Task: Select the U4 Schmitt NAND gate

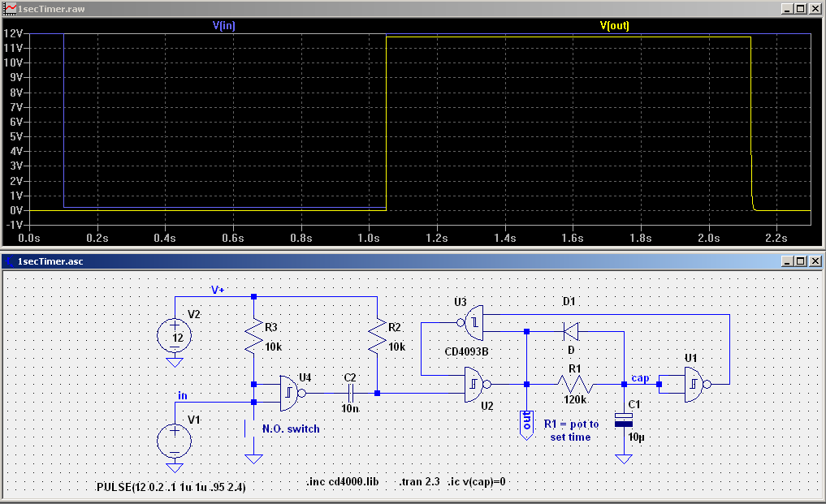Action: 292,394
